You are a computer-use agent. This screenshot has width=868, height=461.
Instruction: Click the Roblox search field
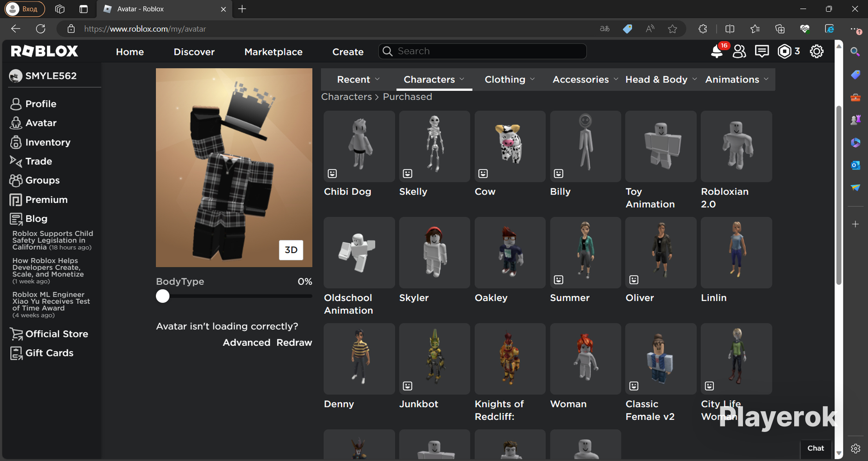pyautogui.click(x=482, y=51)
